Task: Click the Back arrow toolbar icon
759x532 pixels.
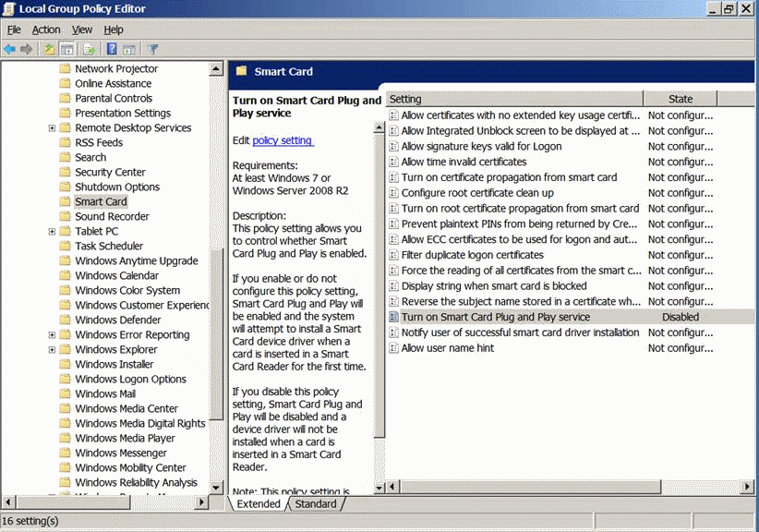Action: 9,49
